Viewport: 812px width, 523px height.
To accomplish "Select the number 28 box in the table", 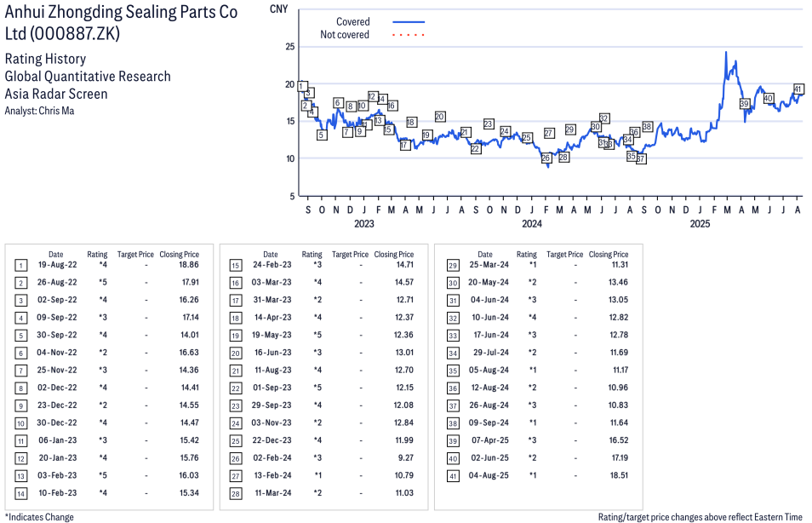I will 236,493.
